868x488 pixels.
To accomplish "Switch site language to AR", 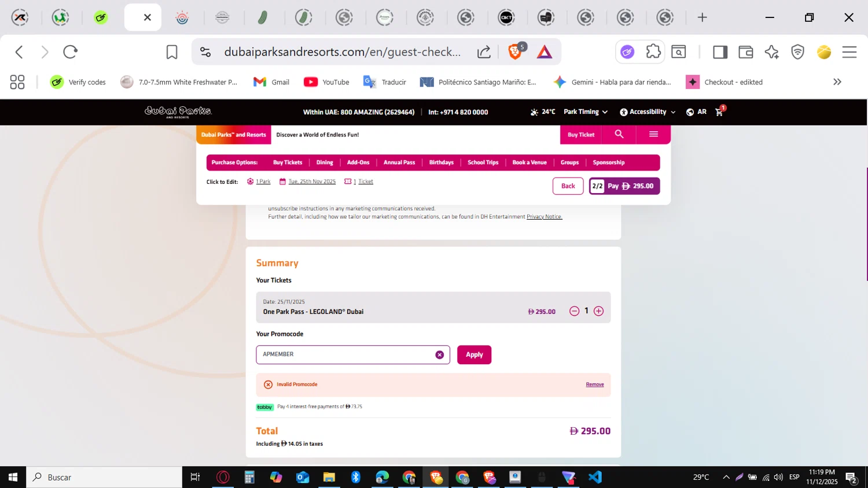I will point(696,112).
